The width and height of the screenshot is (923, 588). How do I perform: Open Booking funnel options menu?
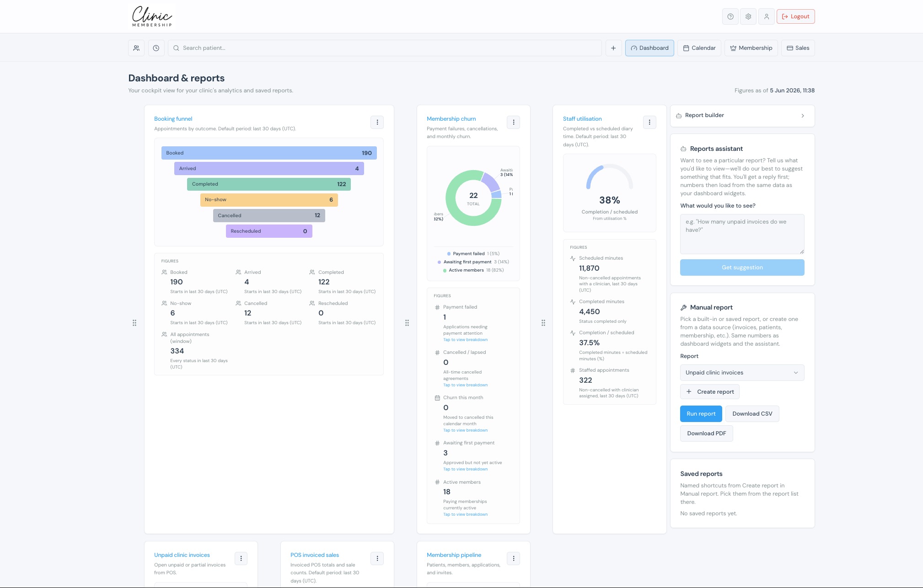(377, 122)
